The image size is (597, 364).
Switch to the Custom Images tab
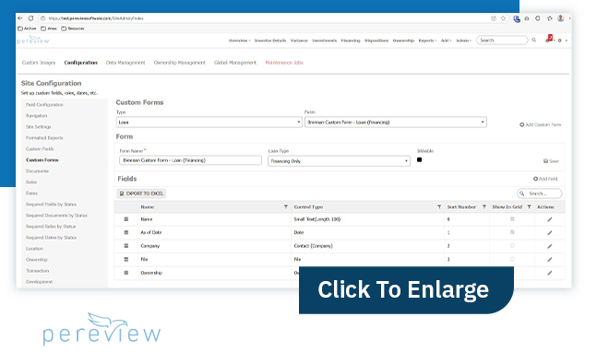39,63
